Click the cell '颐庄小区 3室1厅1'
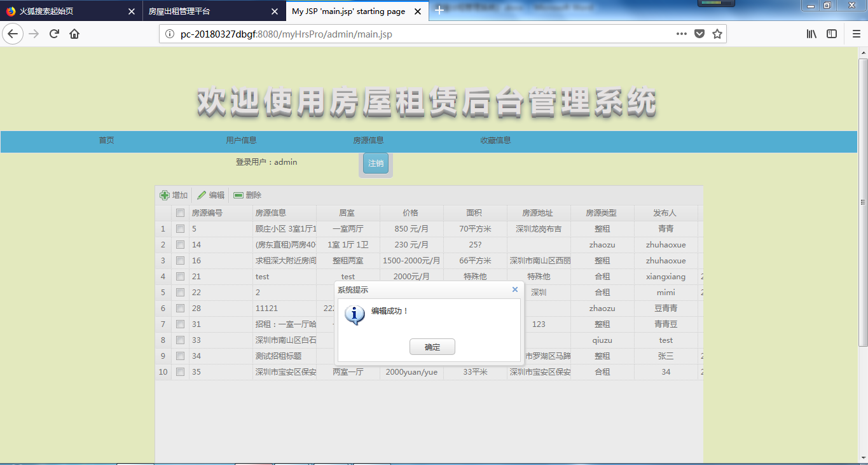 click(284, 229)
